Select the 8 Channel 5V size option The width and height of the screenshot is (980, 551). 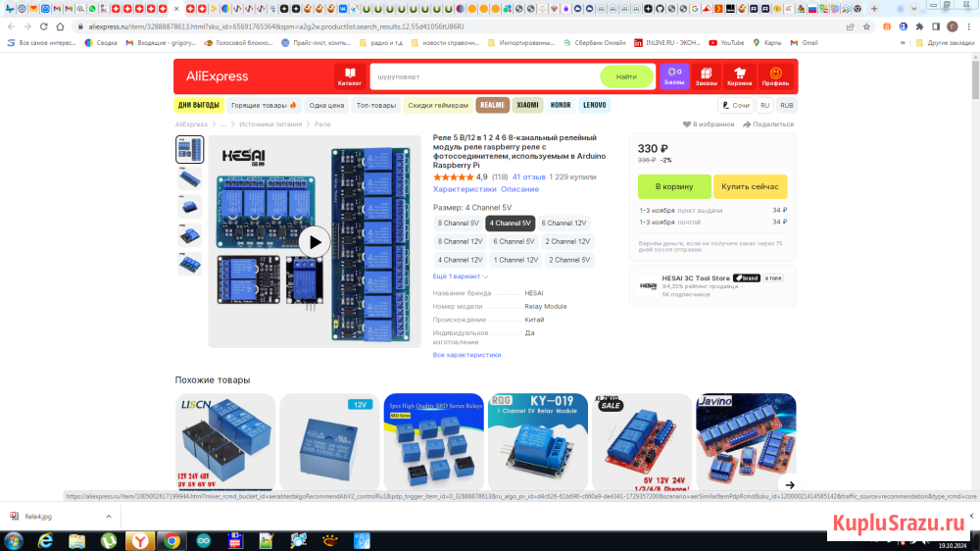(459, 224)
